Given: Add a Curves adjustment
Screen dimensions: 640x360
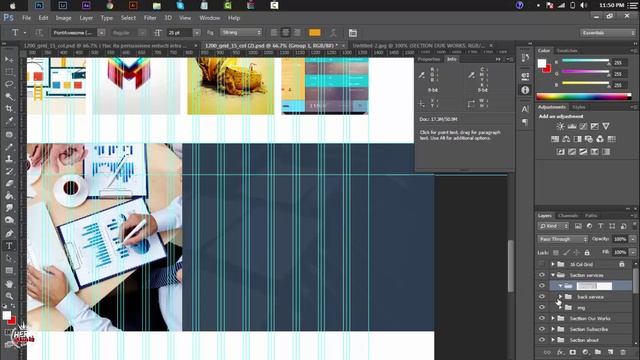Looking at the screenshot, I should click(x=583, y=126).
